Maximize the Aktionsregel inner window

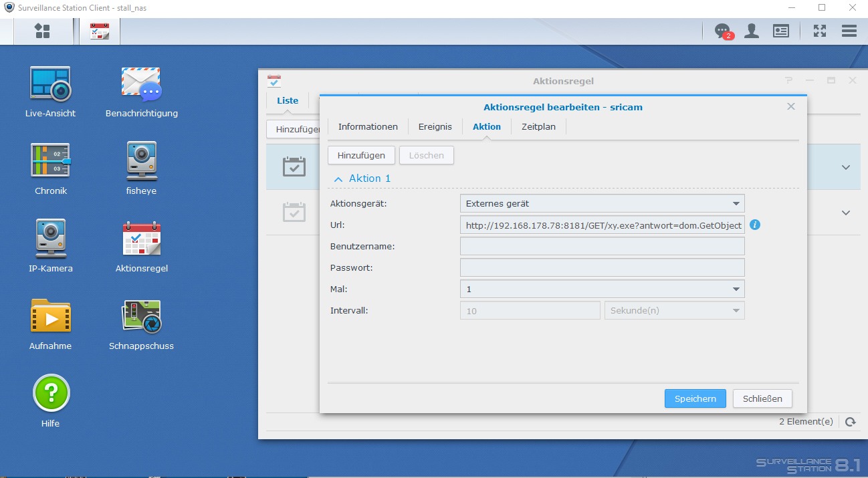point(831,80)
